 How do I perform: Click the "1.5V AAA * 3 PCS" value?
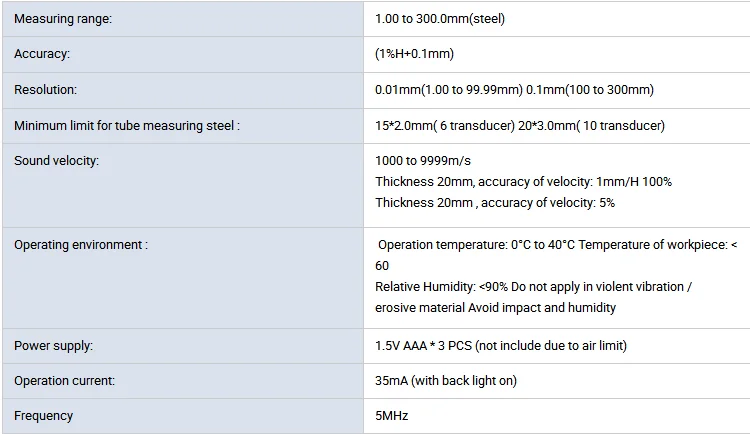click(x=423, y=346)
